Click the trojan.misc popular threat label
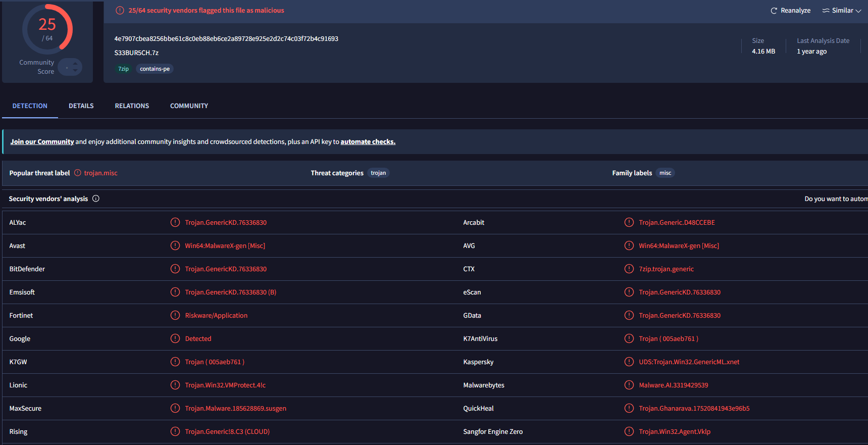 pos(100,173)
